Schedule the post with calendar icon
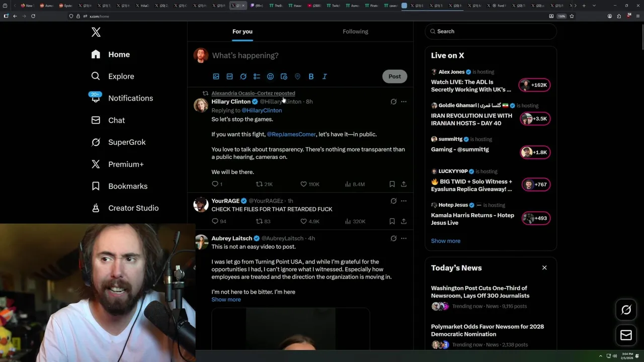Image resolution: width=644 pixels, height=362 pixels. [284, 76]
